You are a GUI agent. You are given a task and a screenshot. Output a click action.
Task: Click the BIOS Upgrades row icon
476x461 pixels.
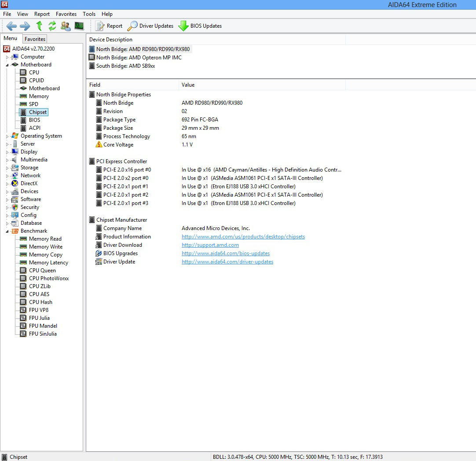(99, 253)
